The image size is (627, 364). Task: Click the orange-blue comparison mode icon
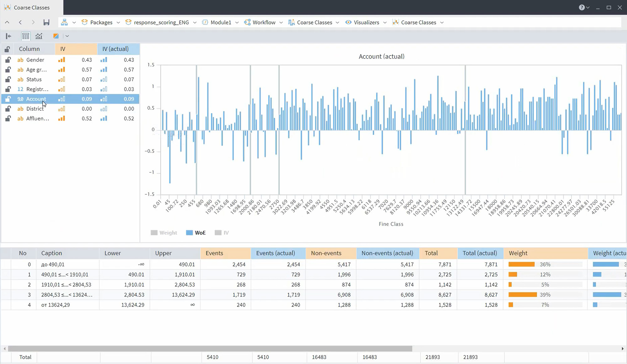[x=56, y=36]
